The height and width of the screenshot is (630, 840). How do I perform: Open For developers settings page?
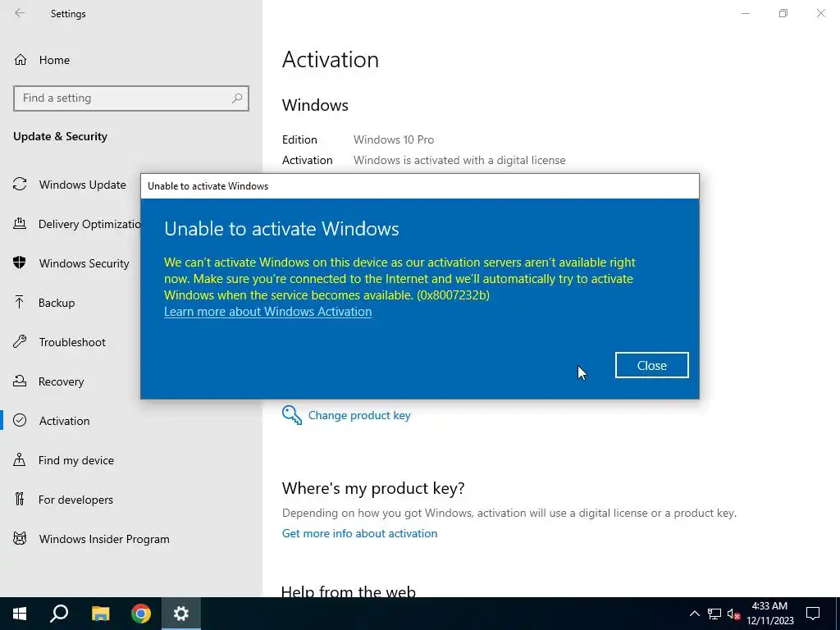coord(75,500)
